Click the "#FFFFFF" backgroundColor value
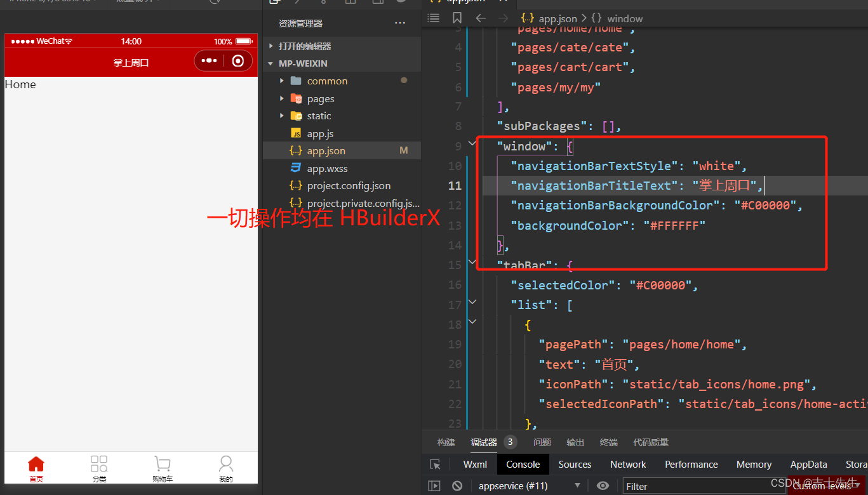Image resolution: width=868 pixels, height=495 pixels. coord(674,225)
